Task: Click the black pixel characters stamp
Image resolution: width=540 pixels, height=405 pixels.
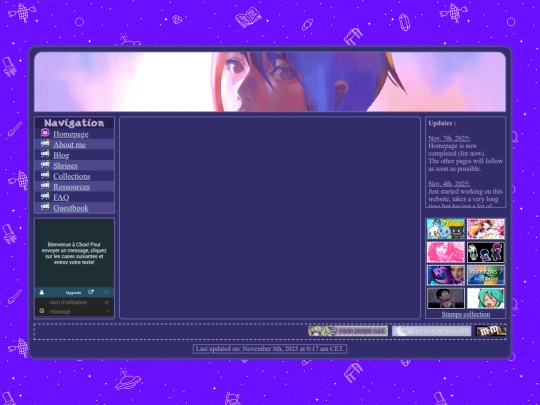Action: click(486, 252)
